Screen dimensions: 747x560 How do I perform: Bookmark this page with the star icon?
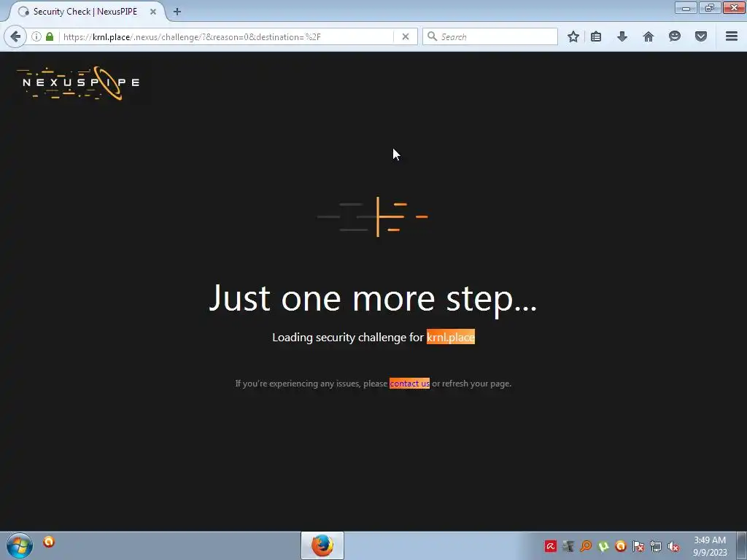pos(573,36)
